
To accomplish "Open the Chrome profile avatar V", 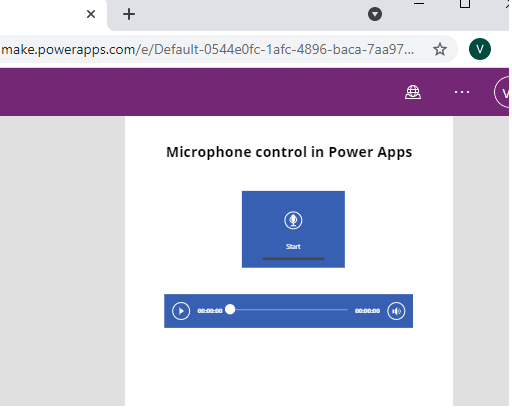I will click(480, 49).
